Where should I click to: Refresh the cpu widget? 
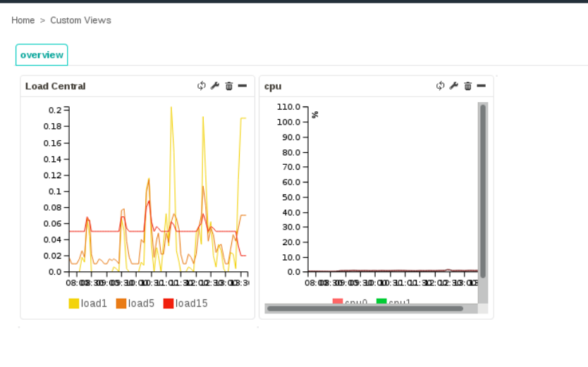pyautogui.click(x=440, y=86)
